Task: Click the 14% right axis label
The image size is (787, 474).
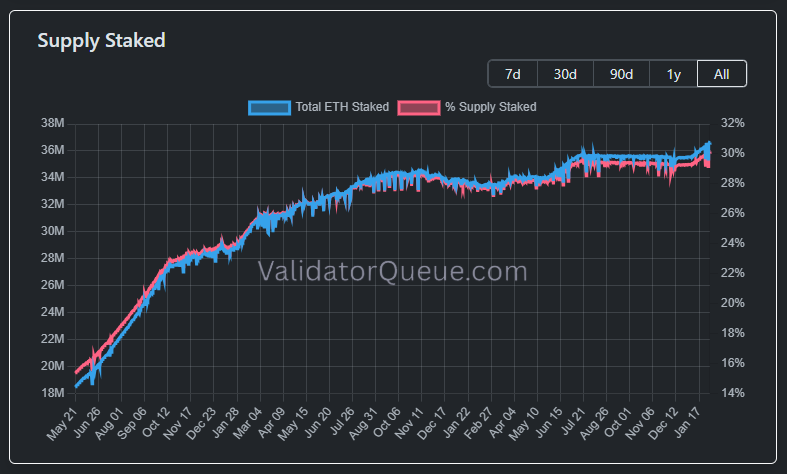Action: pyautogui.click(x=733, y=393)
